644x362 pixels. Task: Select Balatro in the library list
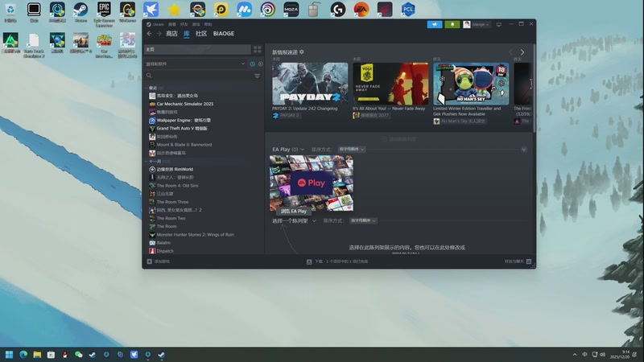(x=163, y=243)
